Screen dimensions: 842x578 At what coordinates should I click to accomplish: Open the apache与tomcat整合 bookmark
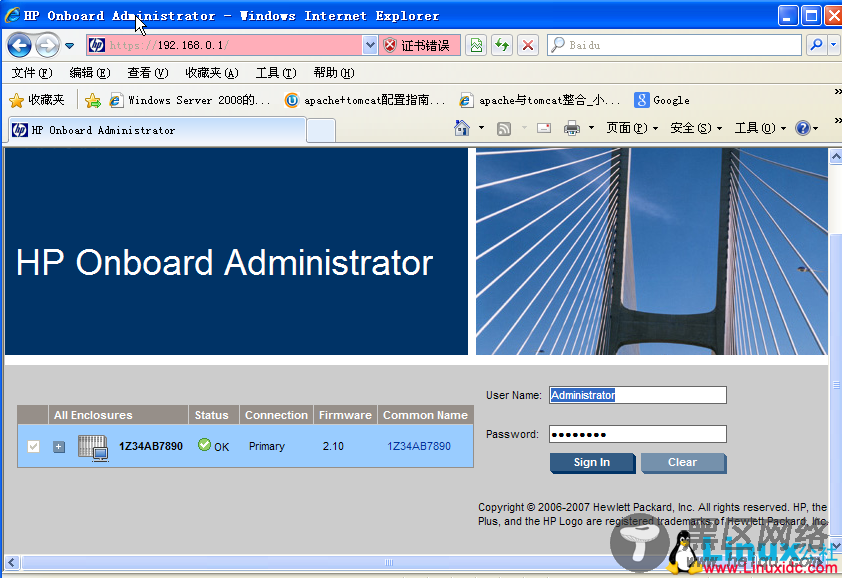(540, 100)
